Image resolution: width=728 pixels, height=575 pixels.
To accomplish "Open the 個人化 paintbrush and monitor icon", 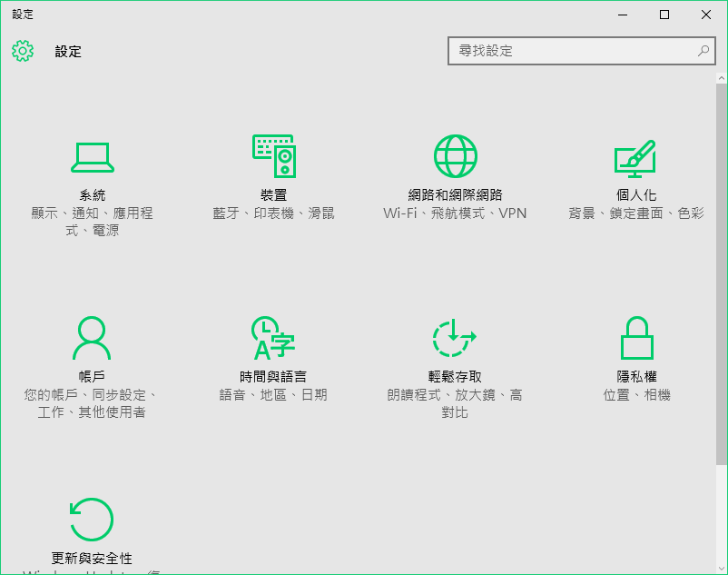I will 635,158.
